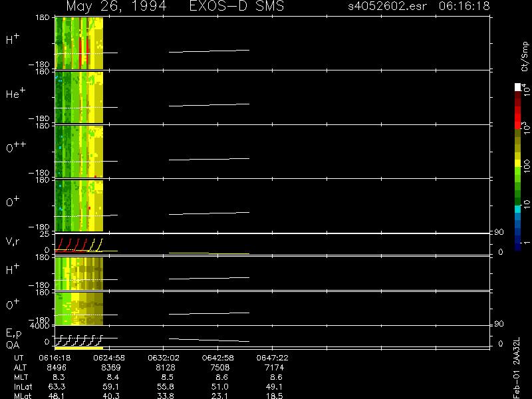Click the "MLT" row label
Image resolution: width=532 pixels, height=399 pixels.
pyautogui.click(x=21, y=377)
